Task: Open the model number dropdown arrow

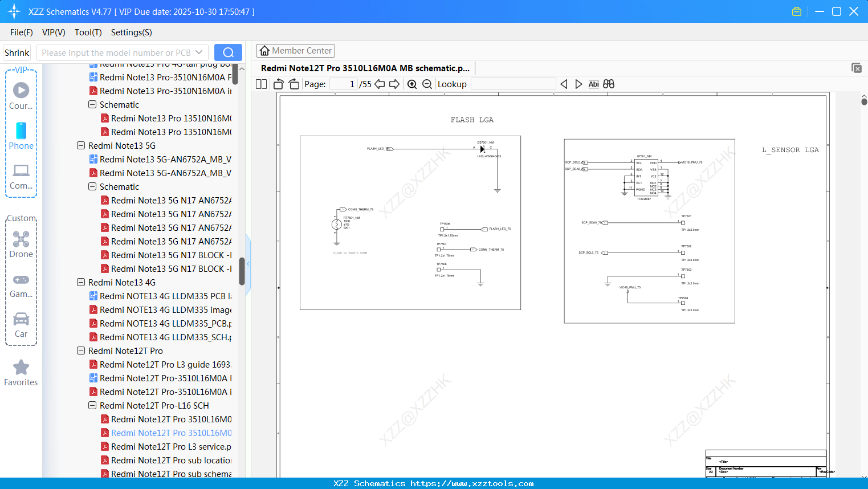Action: pos(198,52)
